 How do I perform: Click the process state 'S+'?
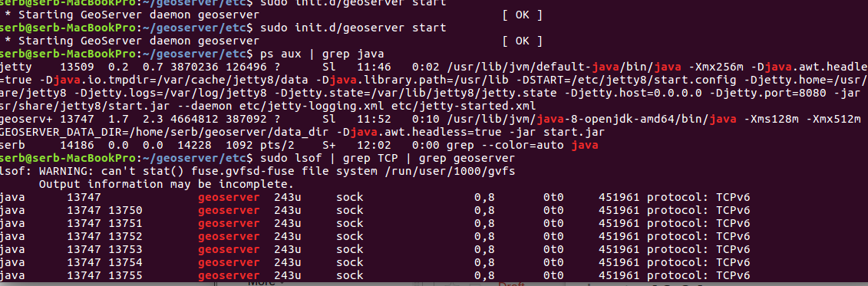click(x=329, y=146)
